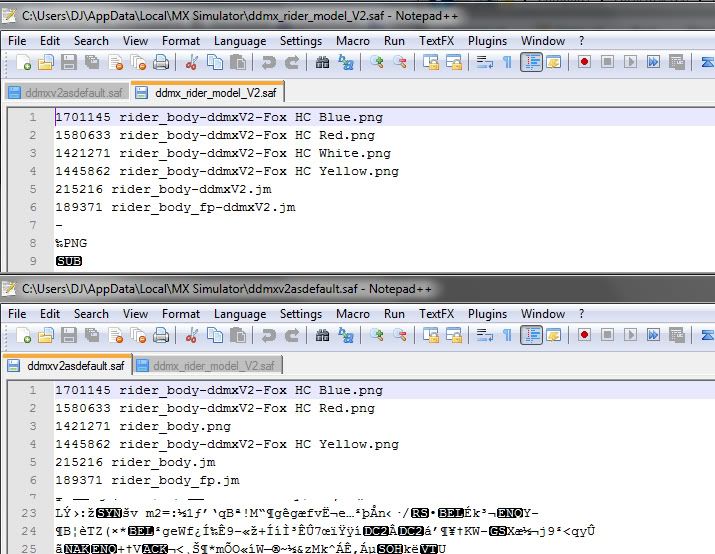Click the Paste icon in the top window toolbar
This screenshot has width=715, height=554.
click(x=238, y=63)
